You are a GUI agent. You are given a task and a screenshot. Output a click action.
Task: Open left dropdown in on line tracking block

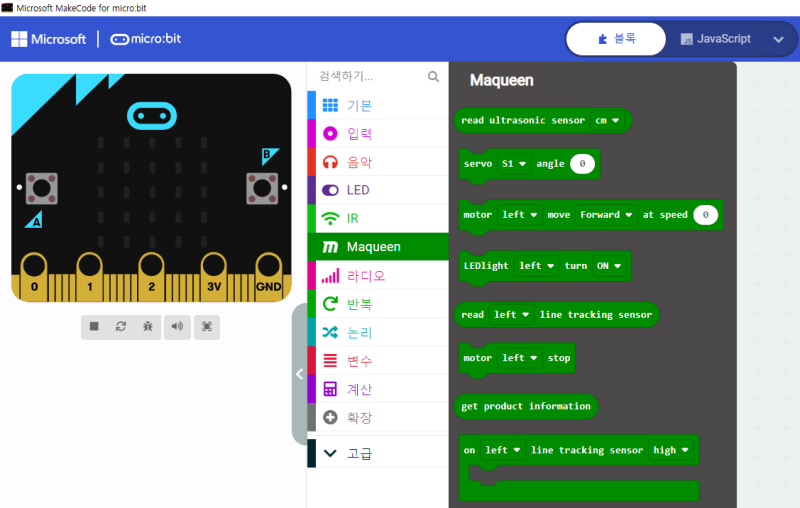tap(503, 450)
